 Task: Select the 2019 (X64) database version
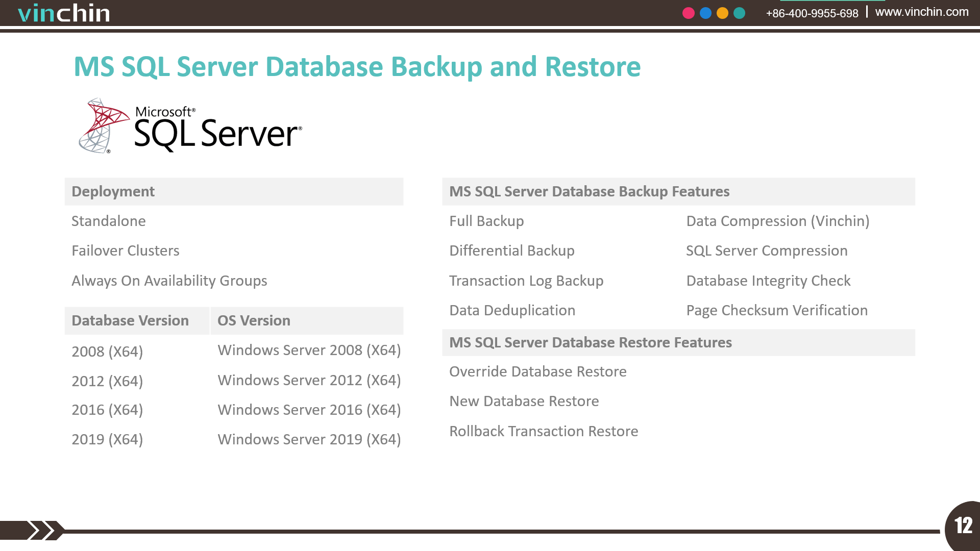click(107, 439)
